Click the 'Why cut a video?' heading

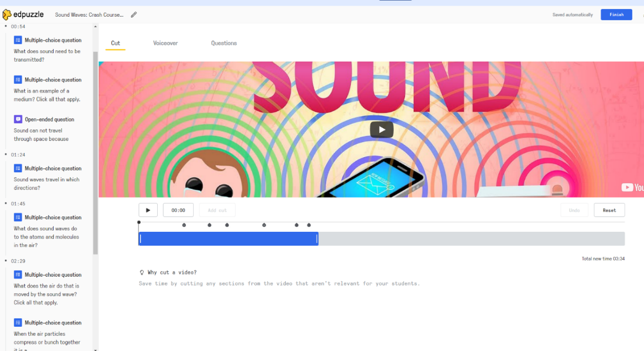(x=172, y=272)
